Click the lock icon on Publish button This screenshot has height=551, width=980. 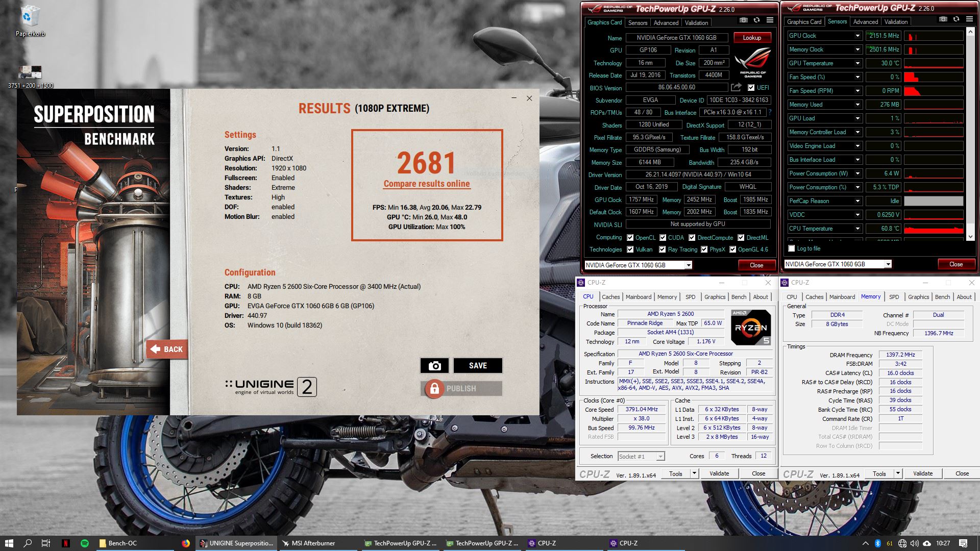pos(434,389)
